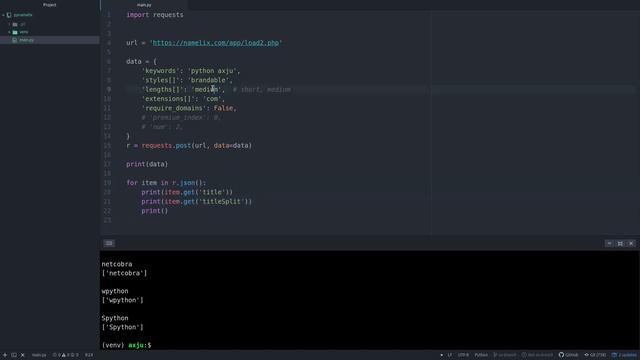Click the updates available indicator
This screenshot has height=360, width=640.
(x=624, y=355)
